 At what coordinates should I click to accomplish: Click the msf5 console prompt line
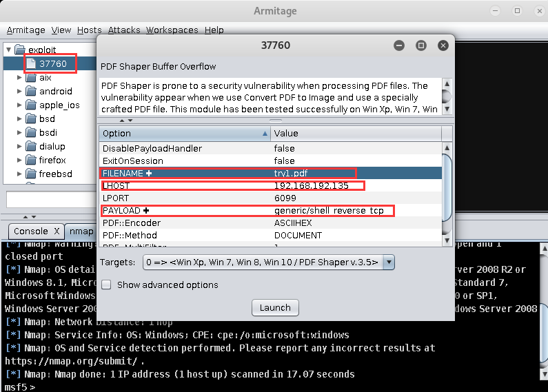point(20,387)
